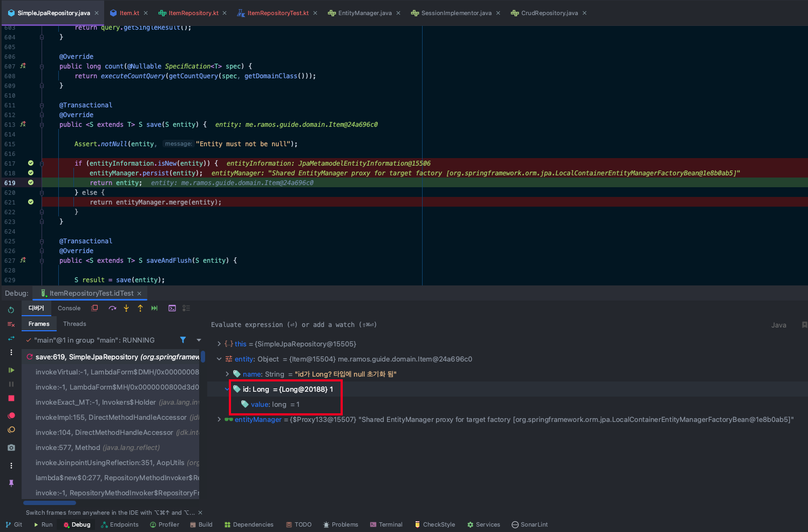
Task: Close the SimpleJpaRepository.java tab
Action: coord(97,13)
